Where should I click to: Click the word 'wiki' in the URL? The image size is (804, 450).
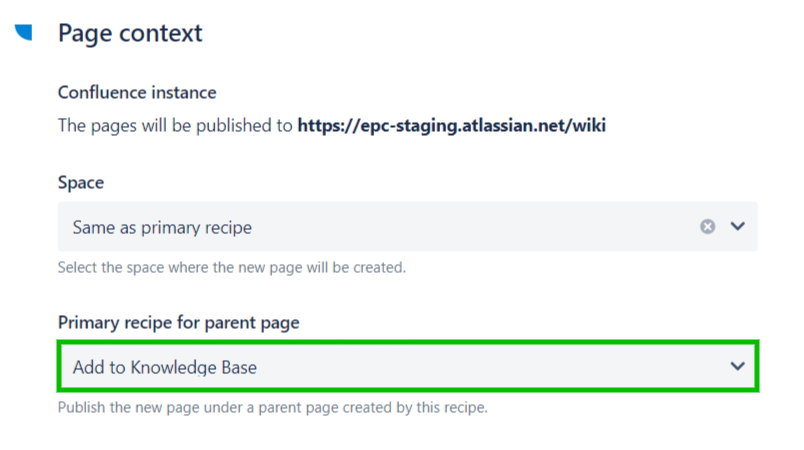coord(590,126)
